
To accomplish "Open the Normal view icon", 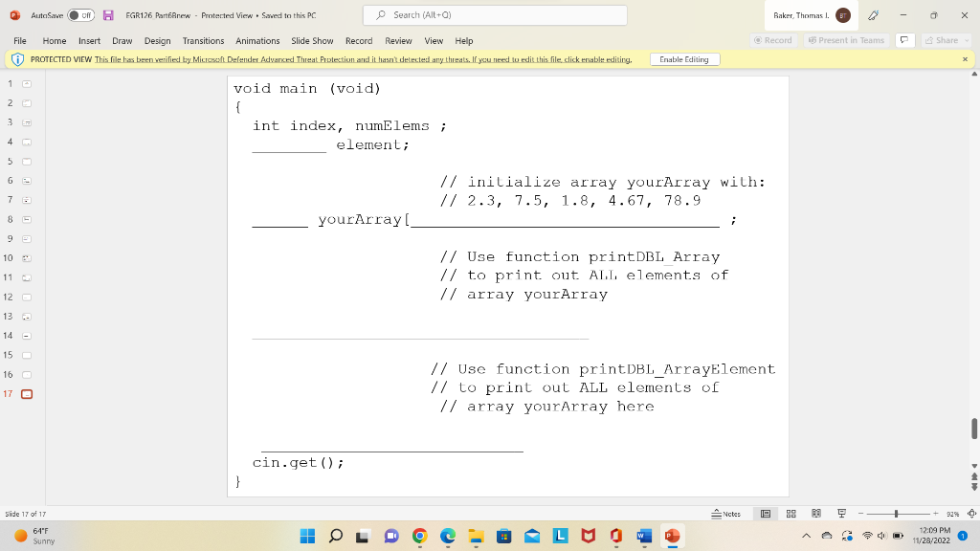I will 764,514.
